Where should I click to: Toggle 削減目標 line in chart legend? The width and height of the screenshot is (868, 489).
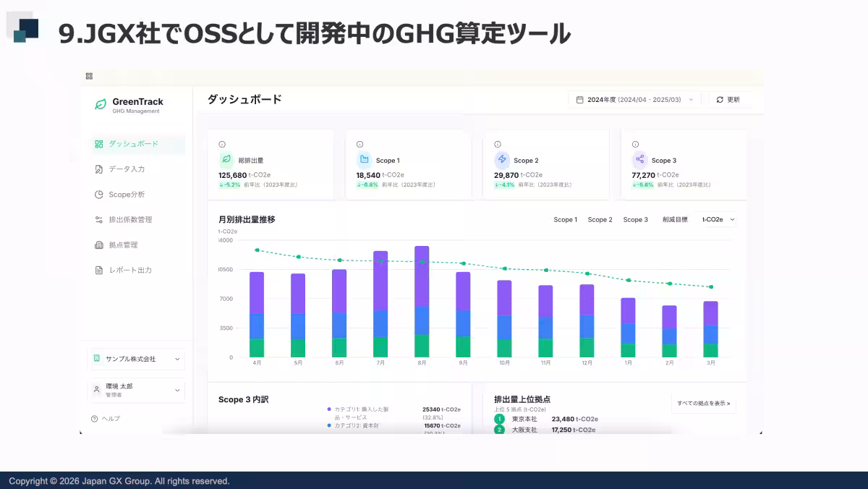click(675, 219)
